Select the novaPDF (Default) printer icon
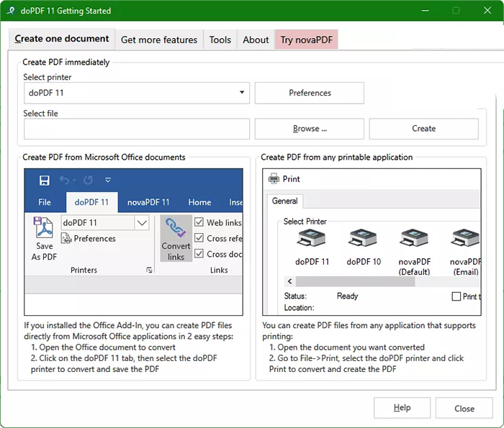Screen dimensions: 504x428 point(414,237)
